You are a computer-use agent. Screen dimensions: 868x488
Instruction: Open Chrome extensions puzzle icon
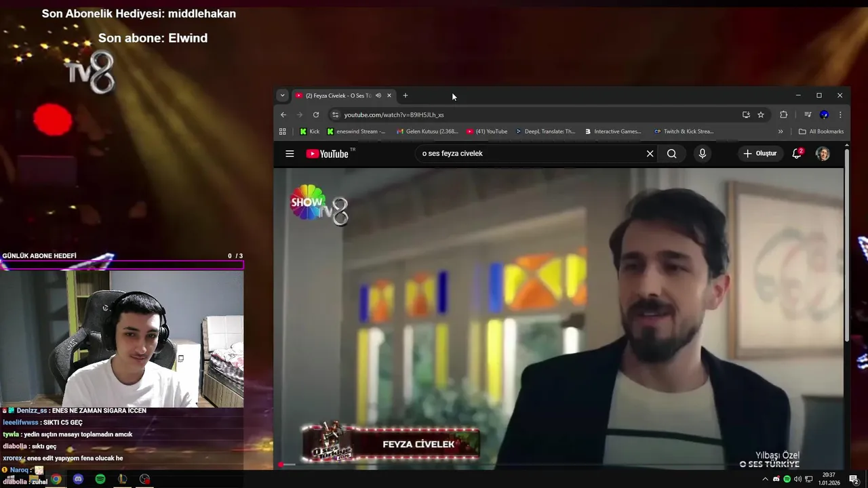[784, 115]
